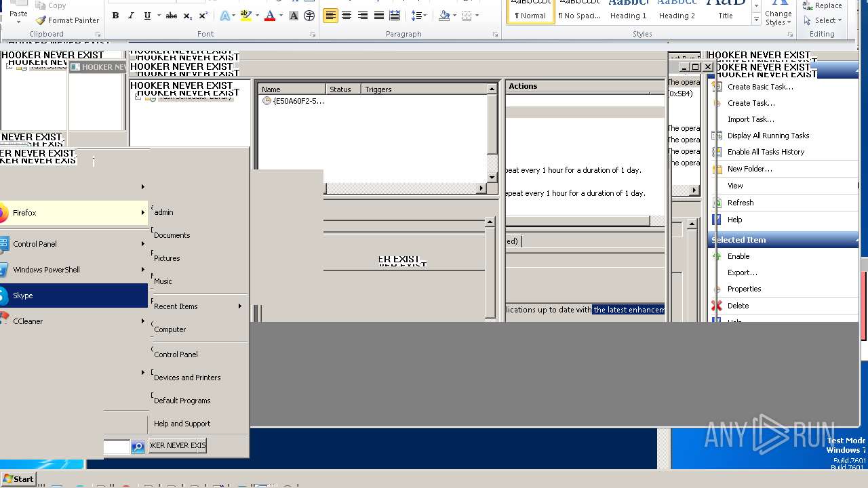Open Devices and Printers
This screenshot has height=488, width=868.
[187, 378]
